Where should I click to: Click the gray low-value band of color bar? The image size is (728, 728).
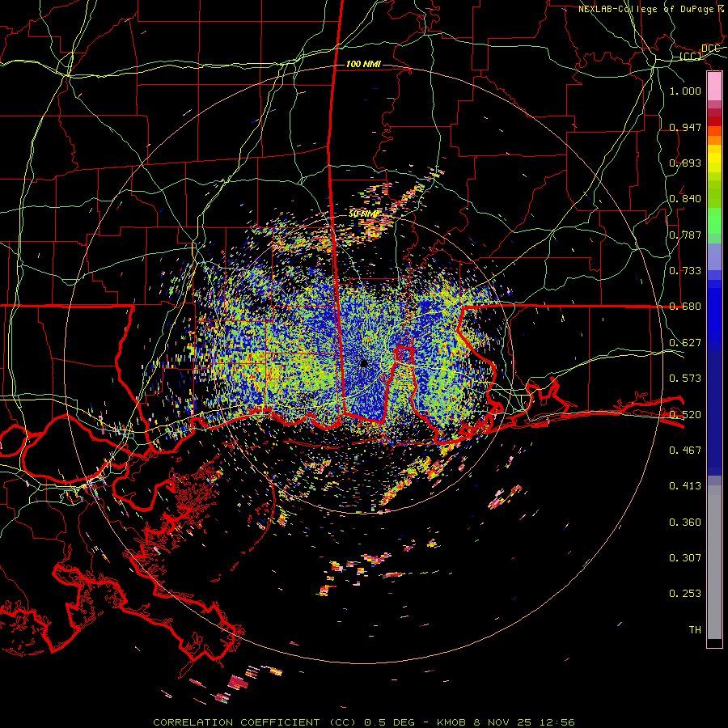(x=714, y=562)
